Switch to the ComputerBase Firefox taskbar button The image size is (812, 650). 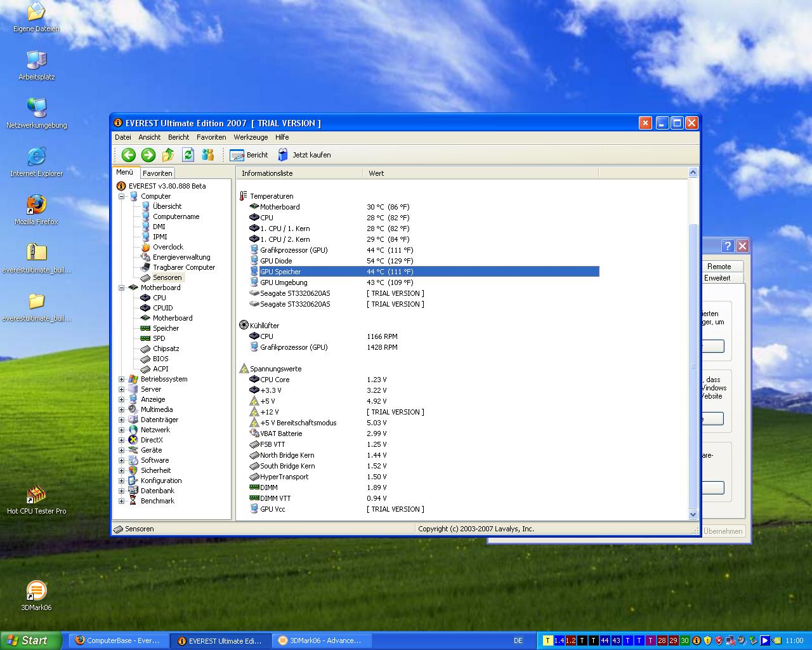click(118, 640)
